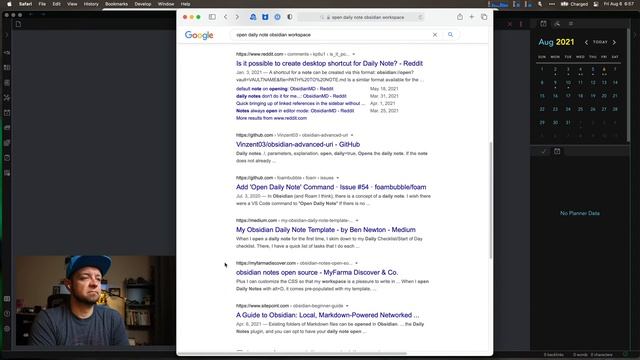Click the blue square extension icon in Safari toolbar
Screen dimensions: 640x360
(265, 17)
